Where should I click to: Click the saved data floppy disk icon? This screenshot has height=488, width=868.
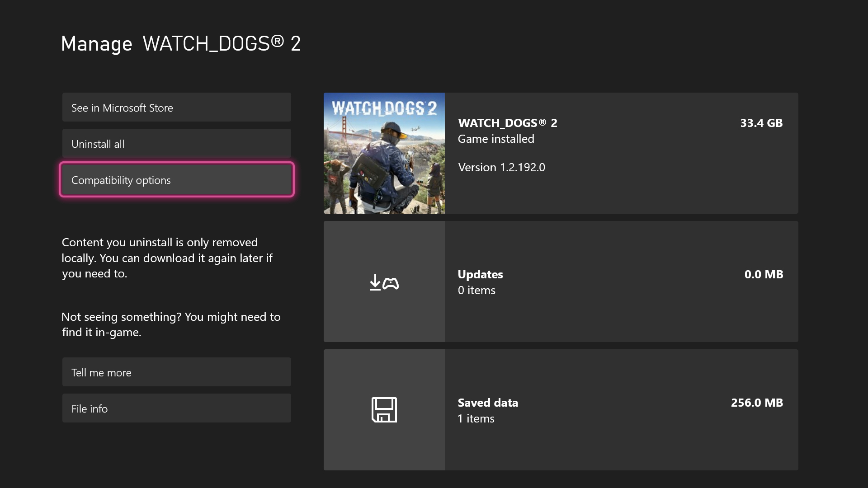point(385,410)
